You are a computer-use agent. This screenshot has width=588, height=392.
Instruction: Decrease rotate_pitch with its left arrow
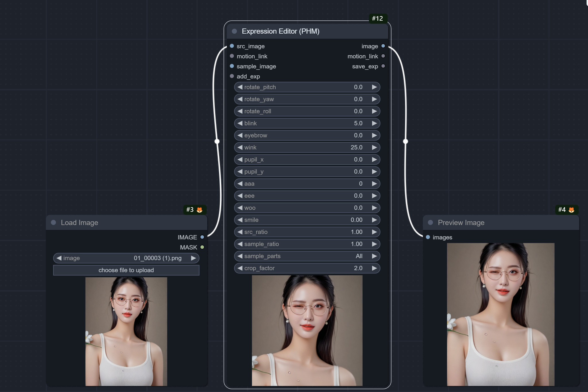241,87
